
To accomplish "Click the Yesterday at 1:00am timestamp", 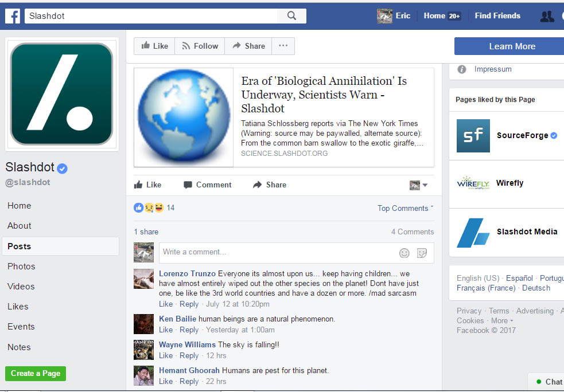I will pos(240,330).
